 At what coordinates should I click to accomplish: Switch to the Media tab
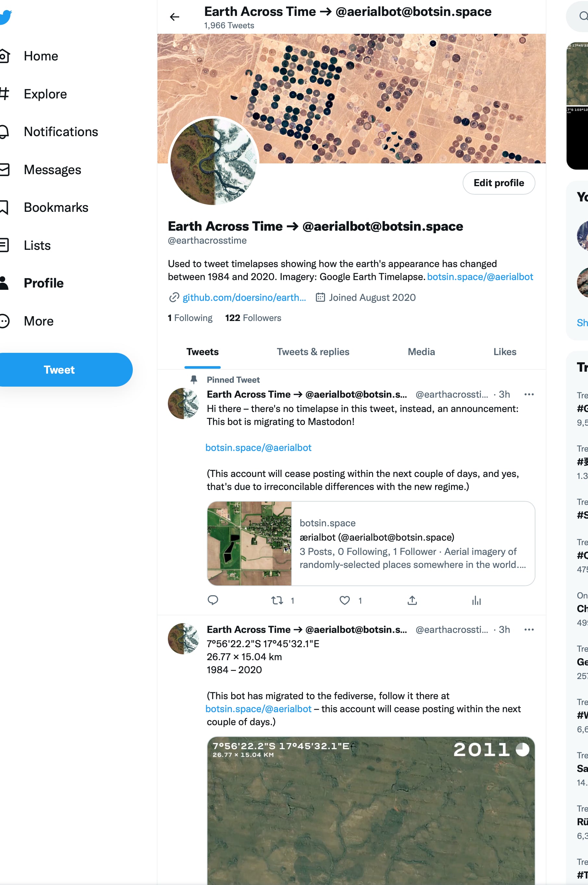click(421, 352)
